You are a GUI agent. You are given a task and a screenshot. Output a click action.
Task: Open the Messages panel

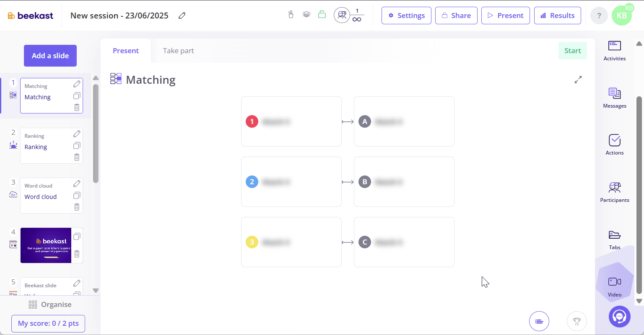pyautogui.click(x=615, y=98)
